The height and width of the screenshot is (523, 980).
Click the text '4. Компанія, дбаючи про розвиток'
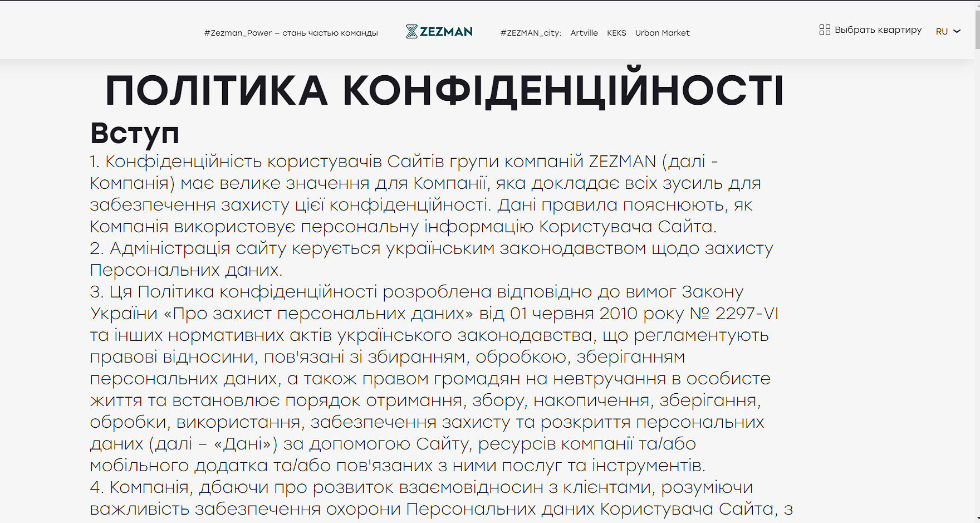click(241, 487)
